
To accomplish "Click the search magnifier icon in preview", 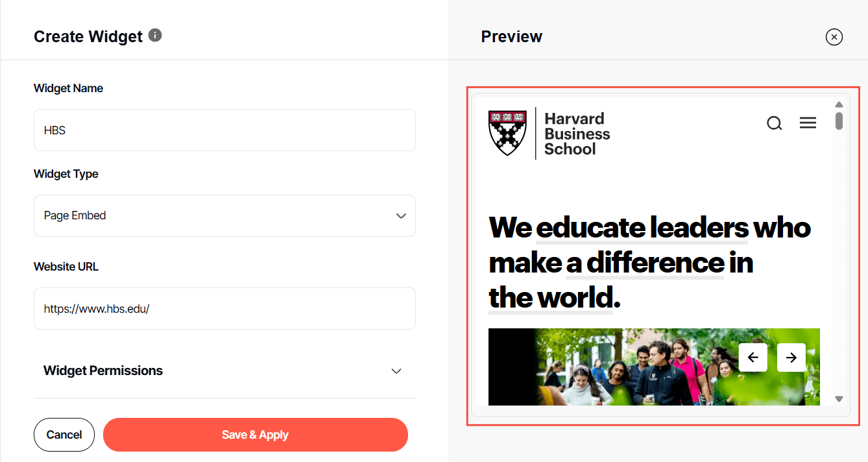I will [x=774, y=123].
